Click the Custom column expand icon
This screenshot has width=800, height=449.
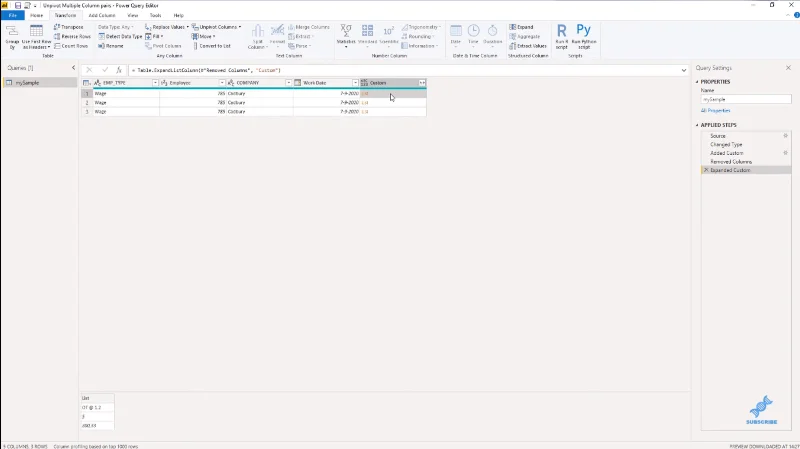click(422, 83)
